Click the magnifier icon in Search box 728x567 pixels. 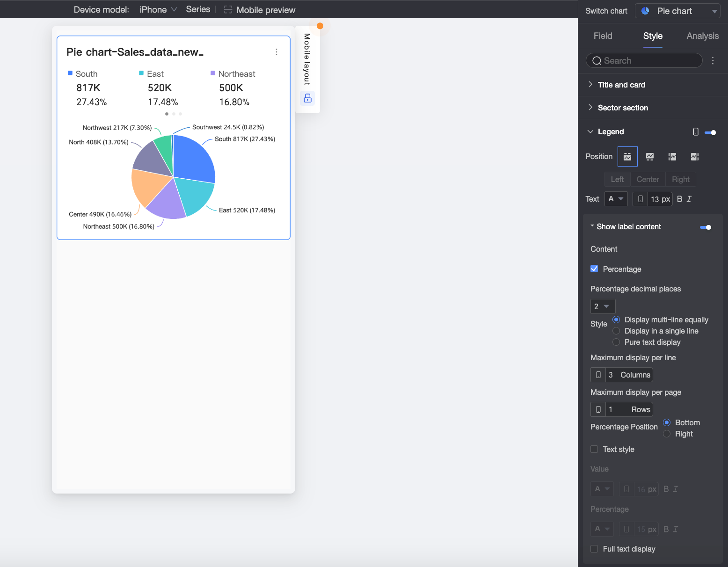tap(597, 61)
